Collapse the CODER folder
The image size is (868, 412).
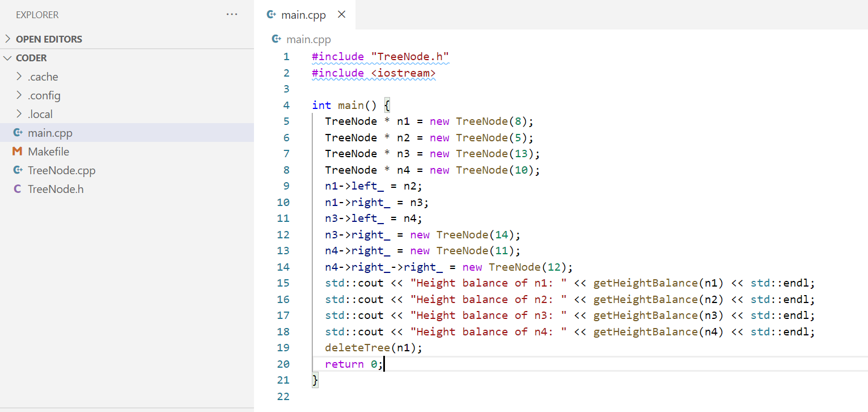click(7, 57)
